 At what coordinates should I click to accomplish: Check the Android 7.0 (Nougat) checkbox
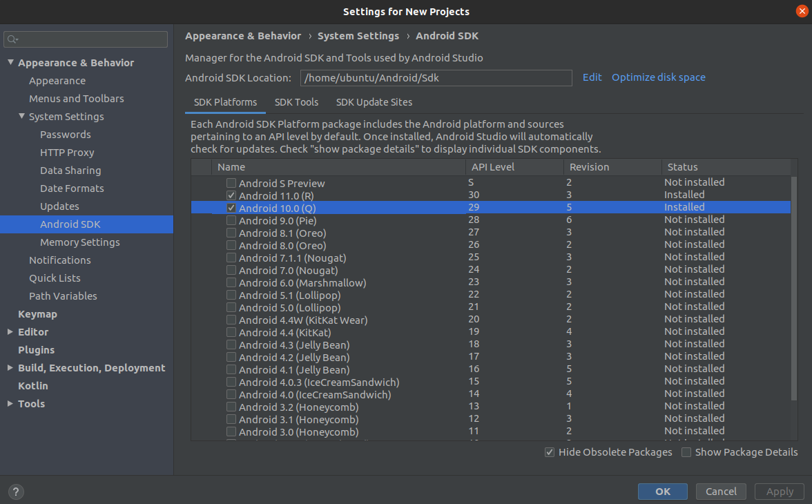point(231,270)
